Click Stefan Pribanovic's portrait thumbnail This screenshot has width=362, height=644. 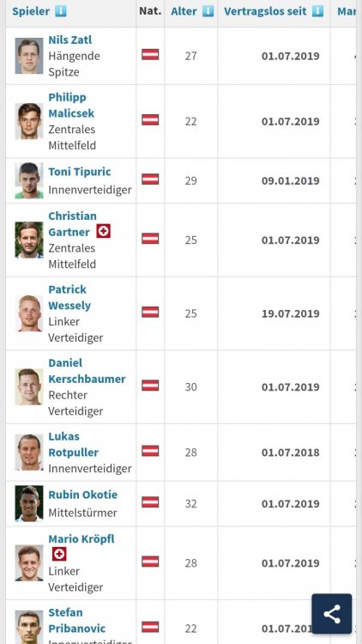(29, 627)
